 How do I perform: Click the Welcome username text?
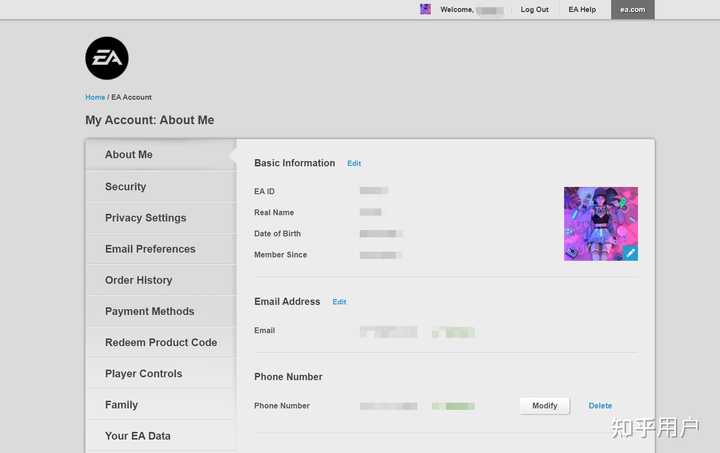click(x=472, y=10)
